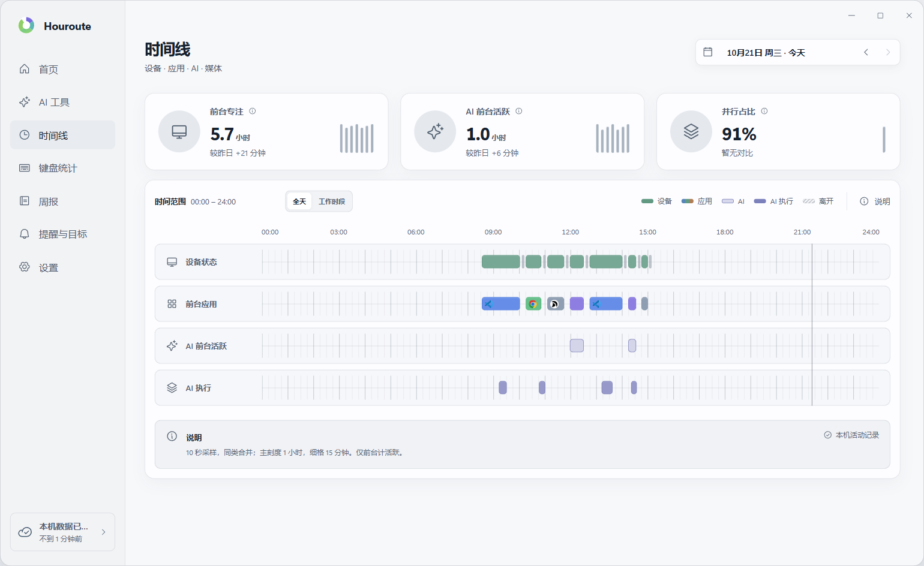Open the date picker showing 10月21日

766,53
